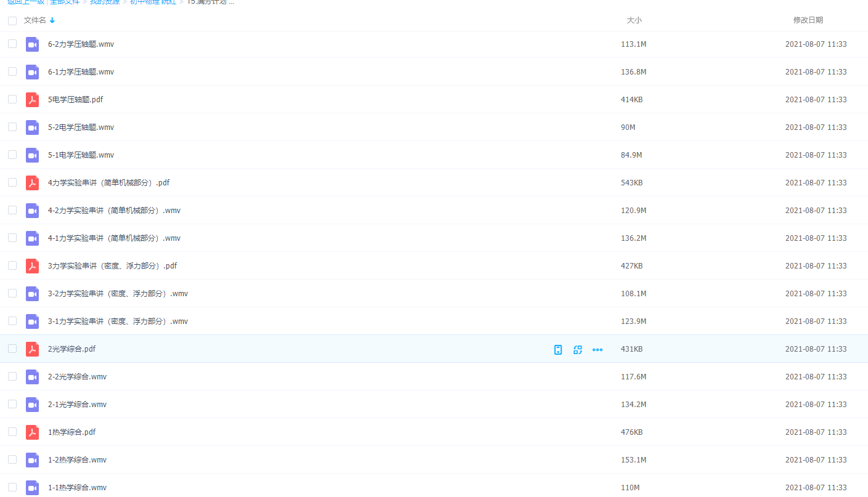
Task: Open the file 3-2力学实验串讲 wmv
Action: point(118,294)
